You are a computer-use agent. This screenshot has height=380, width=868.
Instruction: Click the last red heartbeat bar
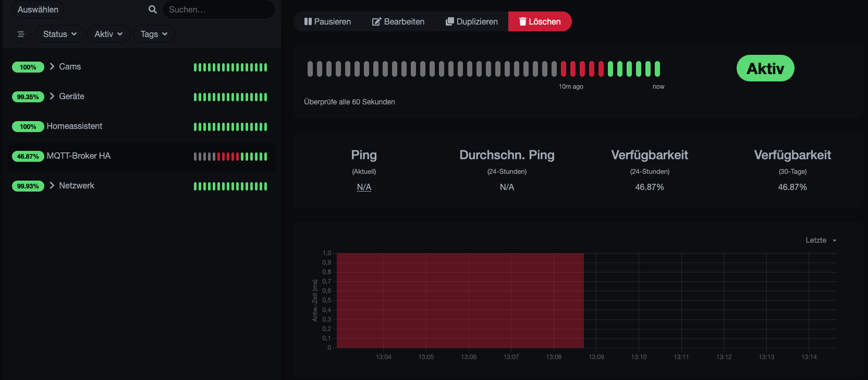click(601, 68)
